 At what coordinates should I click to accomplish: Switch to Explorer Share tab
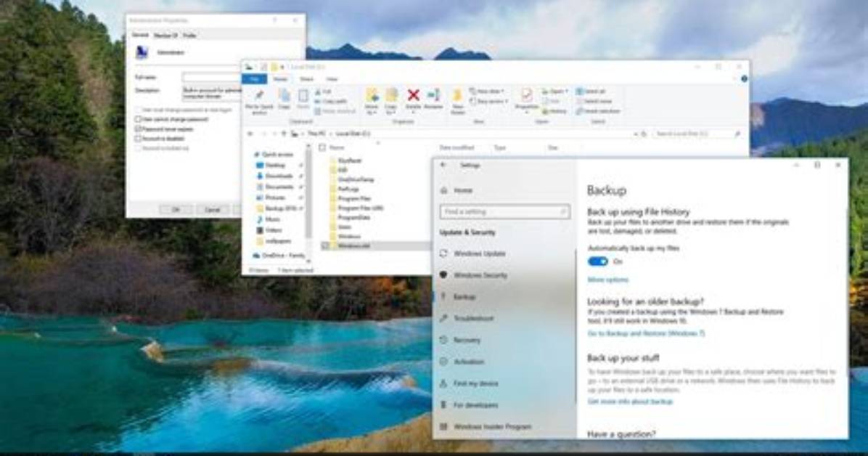(306, 79)
